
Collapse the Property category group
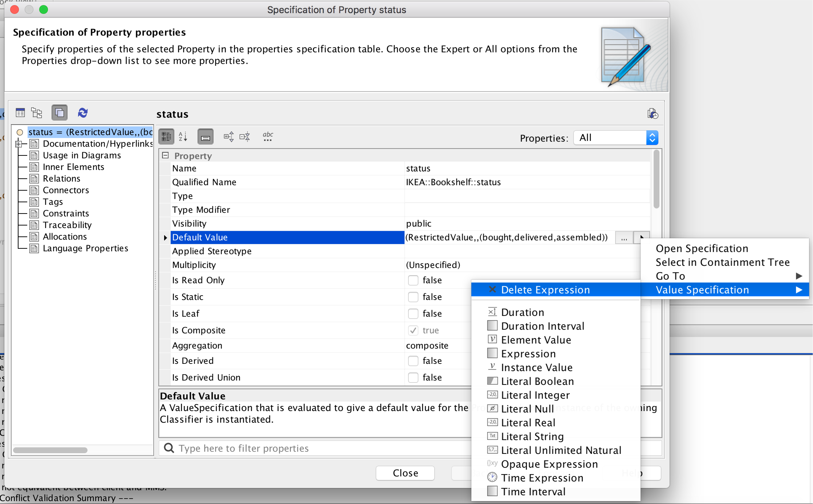166,155
